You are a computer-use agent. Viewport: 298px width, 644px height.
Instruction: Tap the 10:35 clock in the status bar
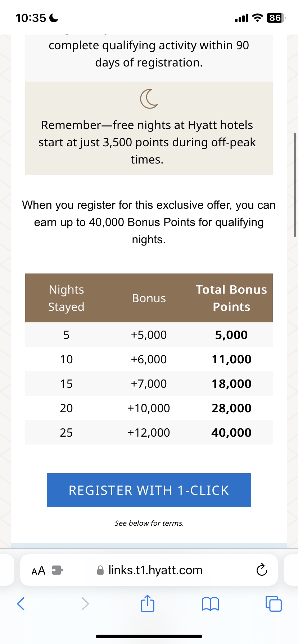(31, 18)
